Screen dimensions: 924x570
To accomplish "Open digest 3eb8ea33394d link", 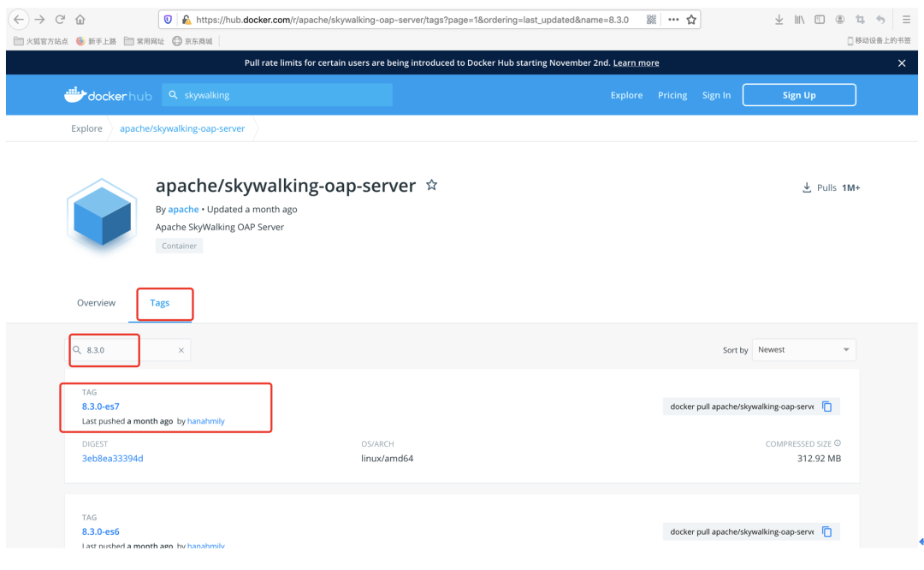I will 113,459.
